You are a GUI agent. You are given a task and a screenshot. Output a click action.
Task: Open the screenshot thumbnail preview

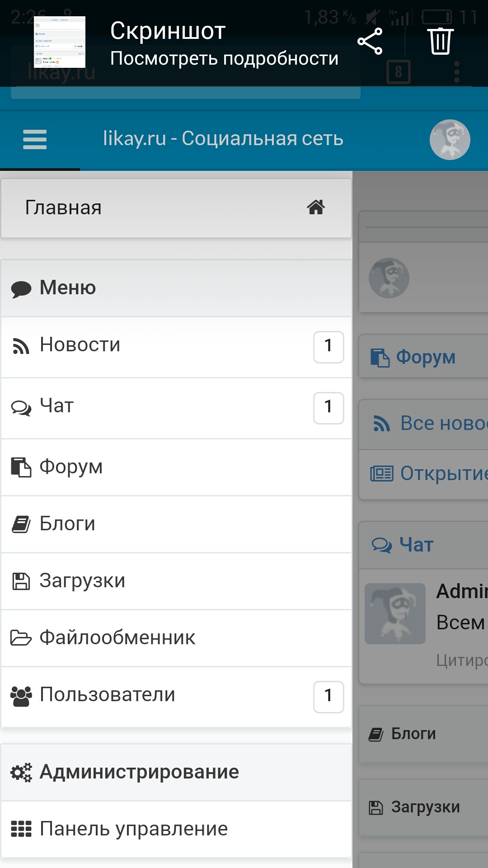(x=60, y=42)
